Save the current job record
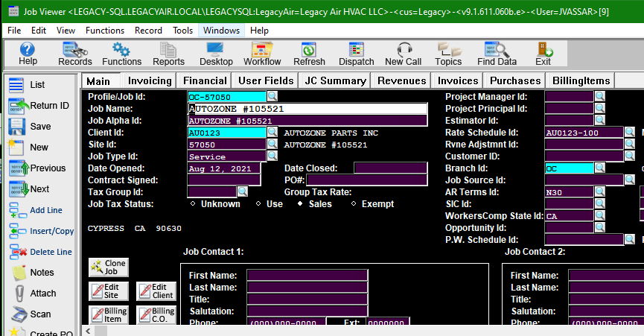Viewport: 644px width, 336px height. (30, 127)
